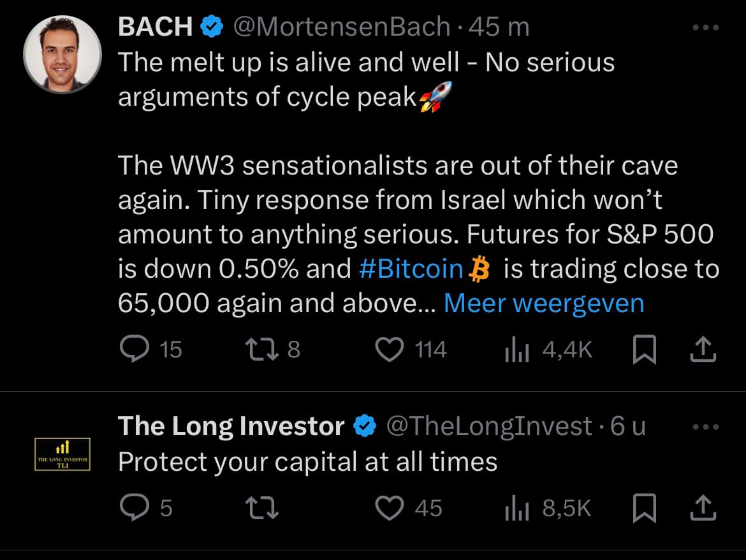This screenshot has width=746, height=560.
Task: Open BACH's profile photo
Action: click(x=62, y=54)
